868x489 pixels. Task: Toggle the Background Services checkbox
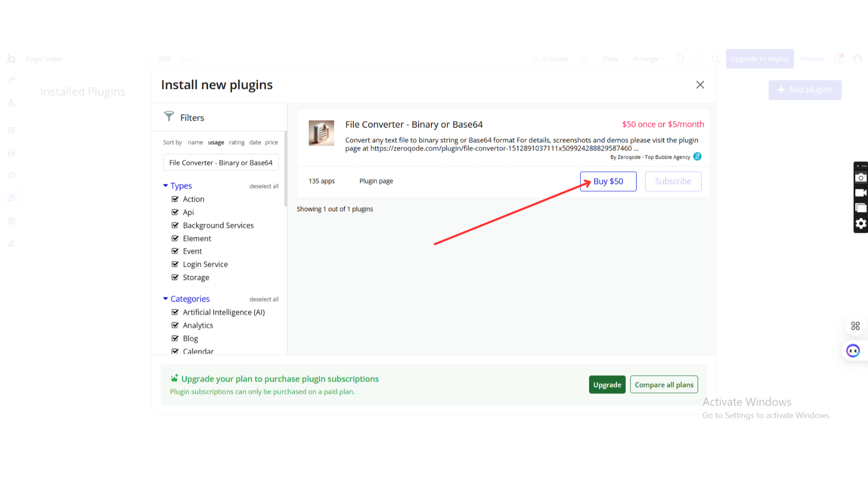click(x=175, y=225)
